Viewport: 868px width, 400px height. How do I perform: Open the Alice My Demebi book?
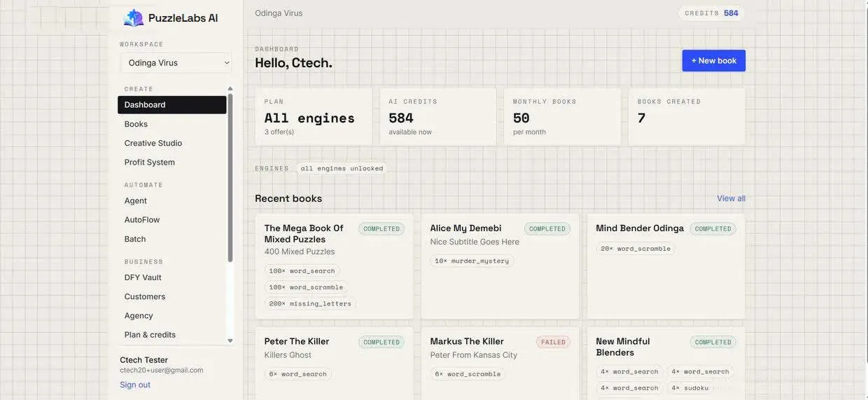(500, 266)
